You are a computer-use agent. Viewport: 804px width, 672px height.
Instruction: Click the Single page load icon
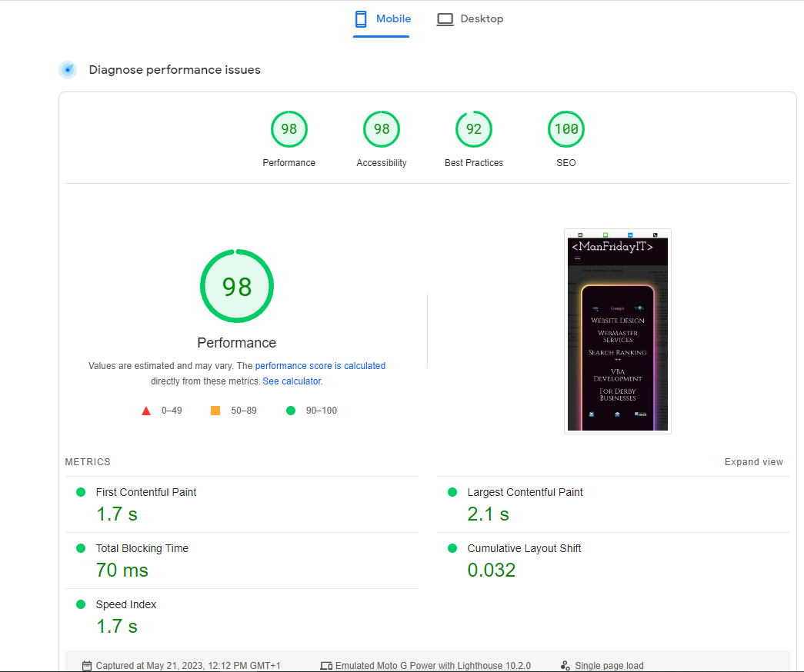click(565, 666)
